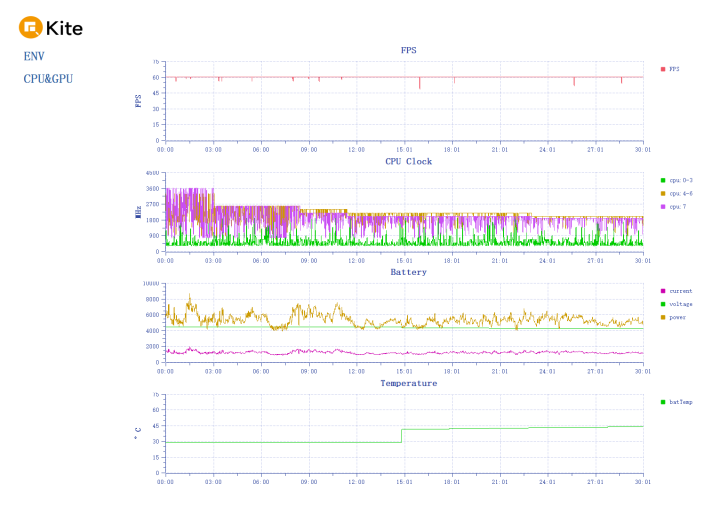Click the Temperature chart title
The height and width of the screenshot is (524, 720).
pyautogui.click(x=409, y=383)
